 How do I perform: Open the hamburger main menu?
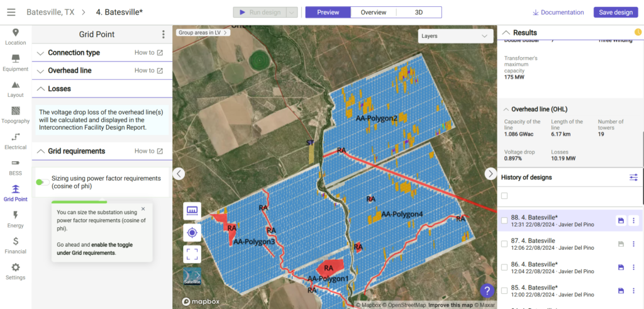(x=11, y=13)
